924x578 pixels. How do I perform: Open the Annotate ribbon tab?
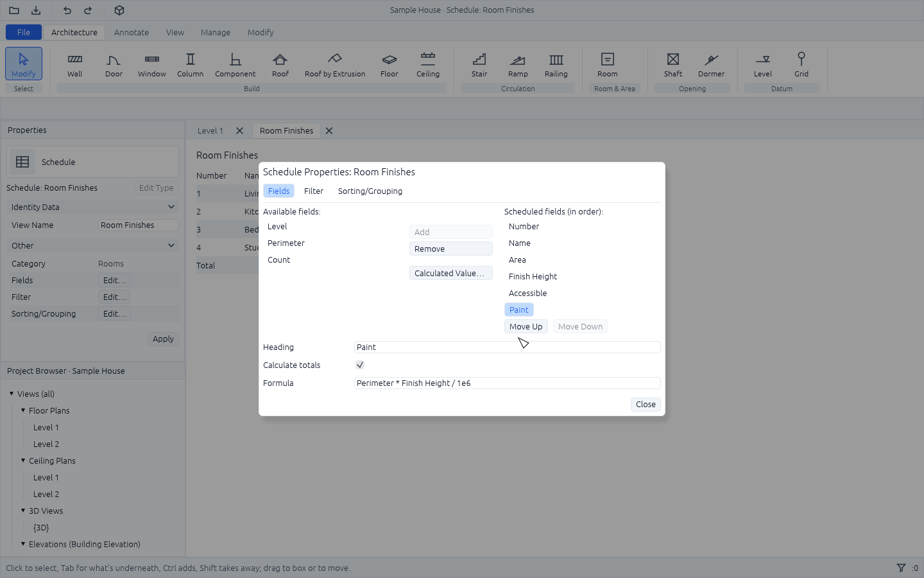(x=132, y=32)
